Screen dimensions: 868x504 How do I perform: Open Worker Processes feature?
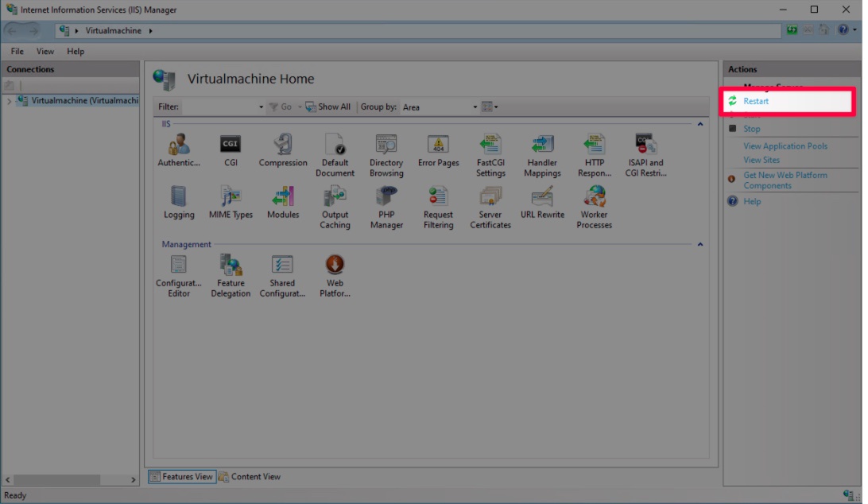(x=595, y=207)
